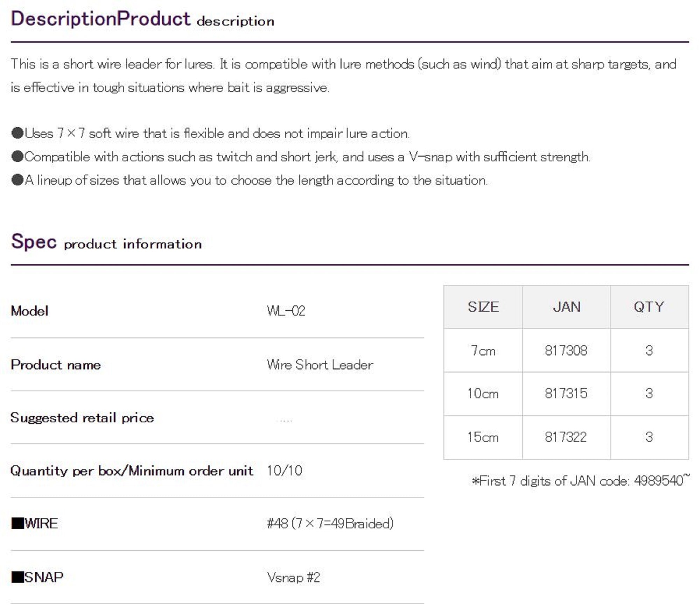This screenshot has width=700, height=614.
Task: Click JAN code 817308
Action: [x=566, y=351]
